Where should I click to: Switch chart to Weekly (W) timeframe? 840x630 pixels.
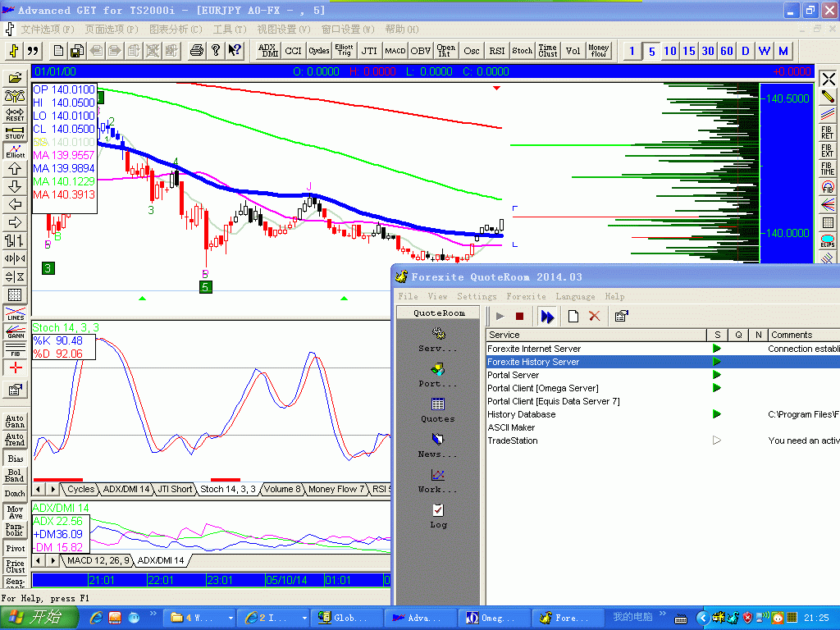tap(765, 51)
